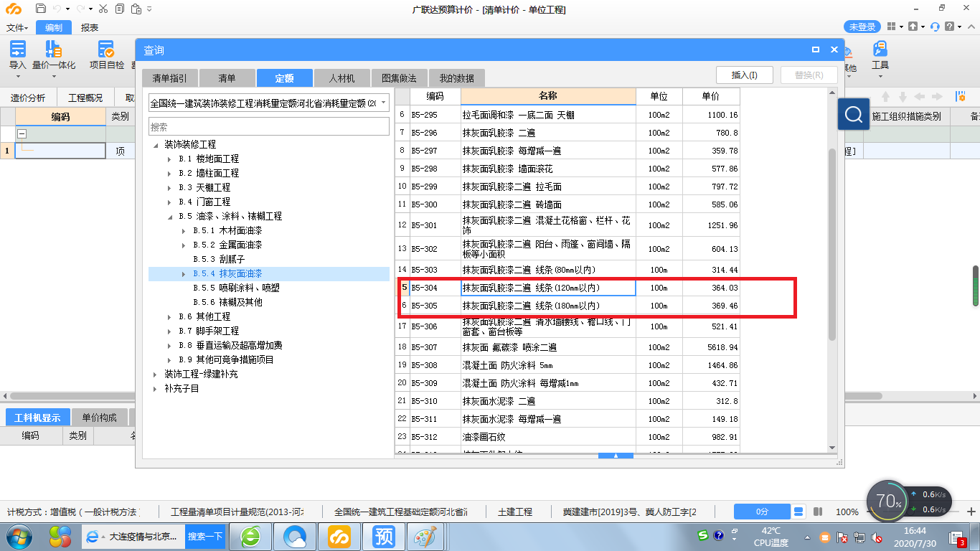Maximize the 查询 dialog
This screenshot has height=551, width=980.
click(x=816, y=50)
